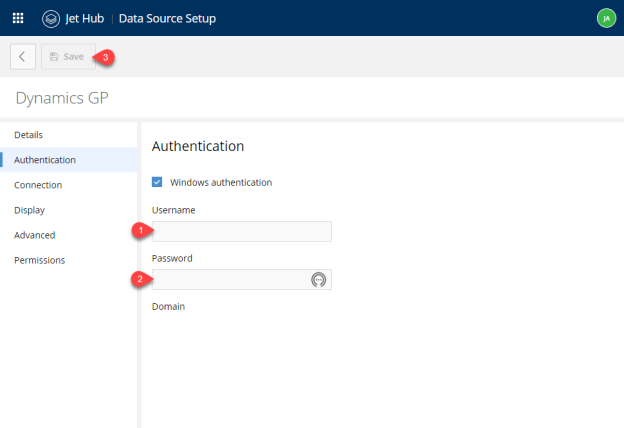Image resolution: width=624 pixels, height=428 pixels.
Task: Click the Dynamics GP page title
Action: (62, 98)
